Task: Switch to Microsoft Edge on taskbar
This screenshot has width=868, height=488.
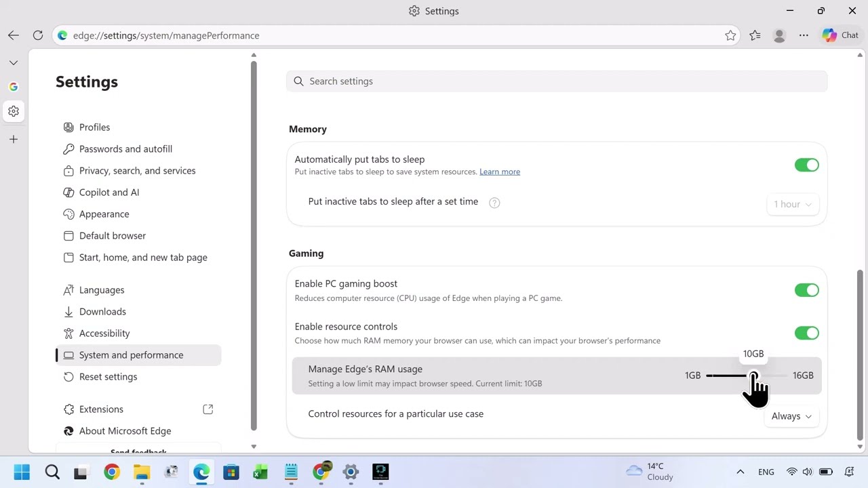Action: coord(201,472)
